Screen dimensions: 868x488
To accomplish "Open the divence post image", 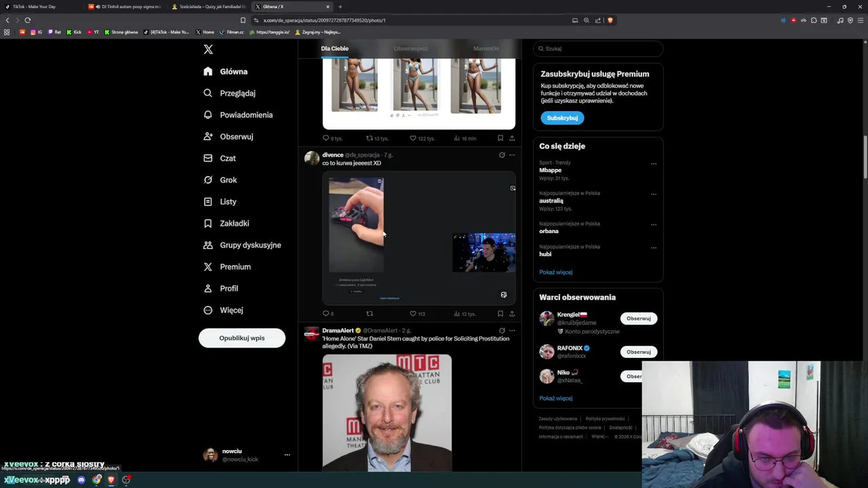I will [x=419, y=238].
